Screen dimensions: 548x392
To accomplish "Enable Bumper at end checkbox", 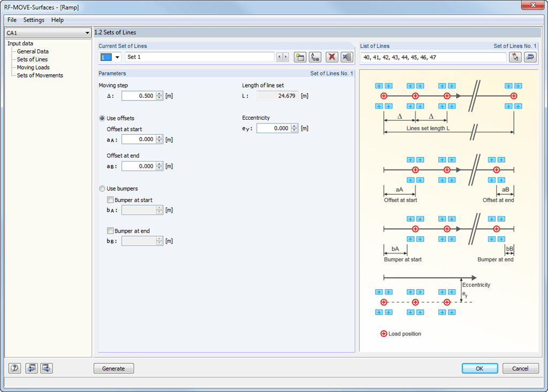I will click(x=110, y=231).
